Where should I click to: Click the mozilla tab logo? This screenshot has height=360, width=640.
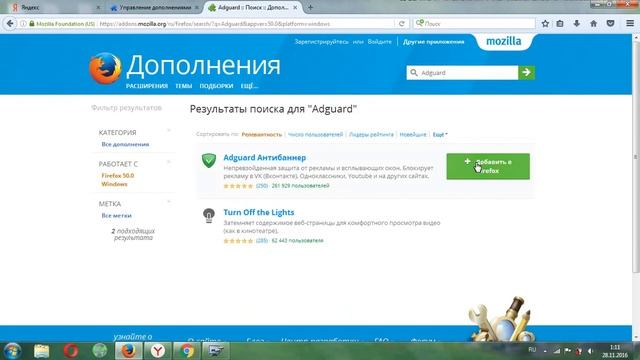pos(504,41)
